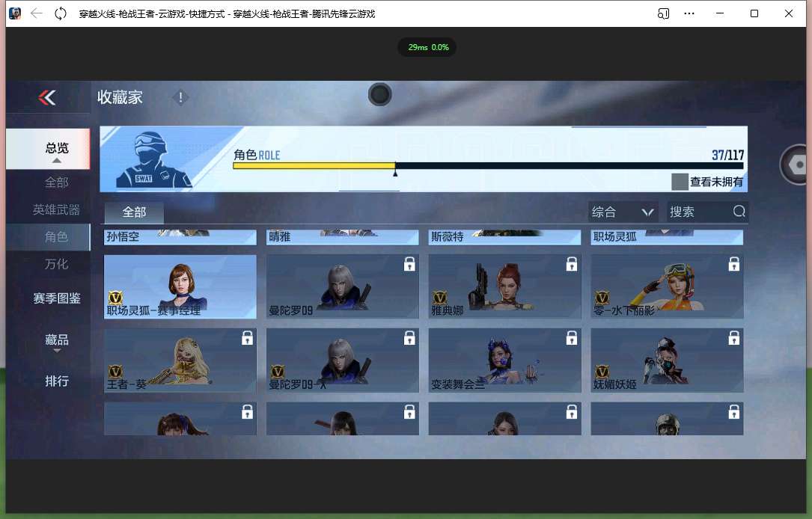Image resolution: width=812 pixels, height=519 pixels.
Task: Click the back arrow in the title bar
Action: (x=36, y=13)
